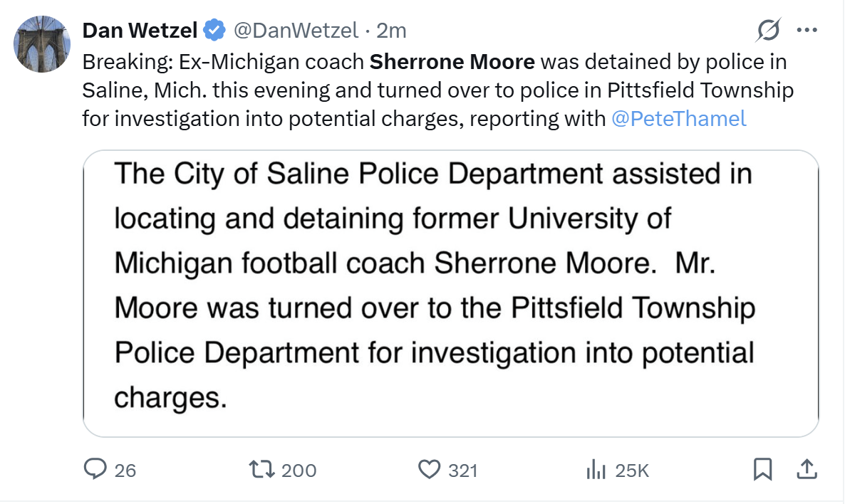Like the tweet with the heart icon
This screenshot has height=504, width=845.
tap(429, 469)
